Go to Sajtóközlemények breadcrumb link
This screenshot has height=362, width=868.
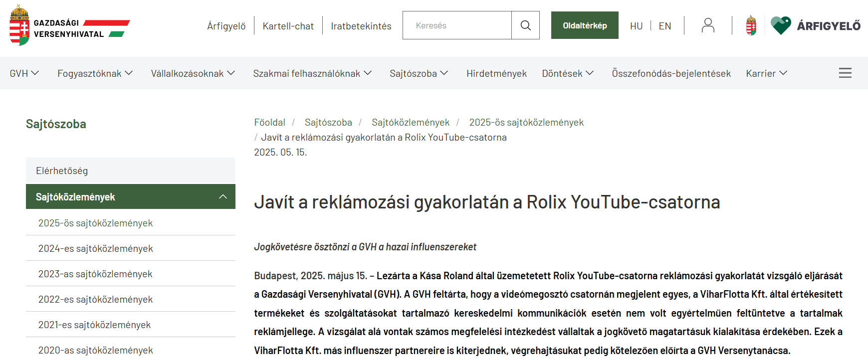411,122
